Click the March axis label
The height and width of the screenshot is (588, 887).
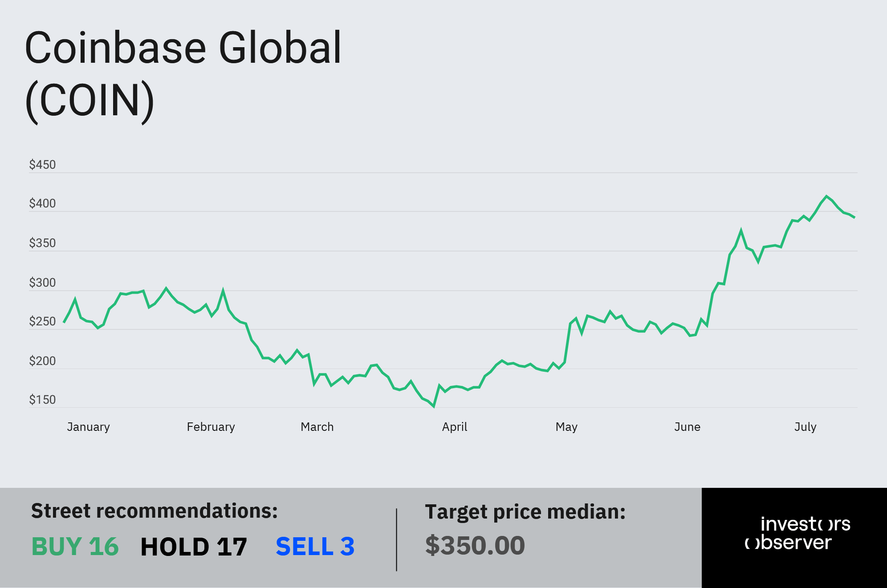317,427
